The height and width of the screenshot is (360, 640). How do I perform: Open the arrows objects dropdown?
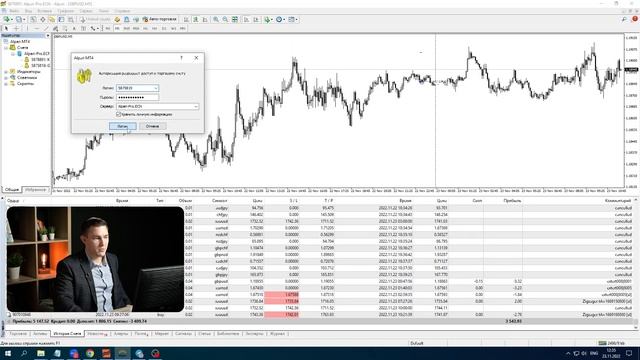point(95,29)
